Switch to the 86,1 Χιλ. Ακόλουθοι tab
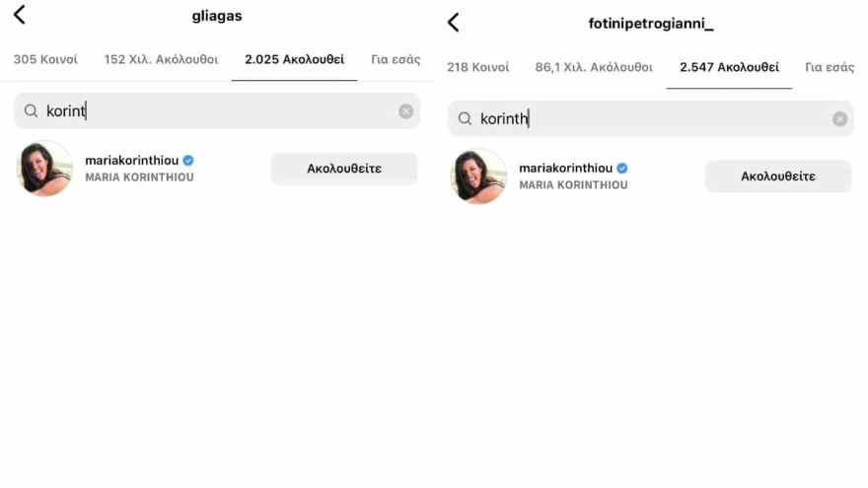Screen dimensions: 868x488 click(594, 67)
